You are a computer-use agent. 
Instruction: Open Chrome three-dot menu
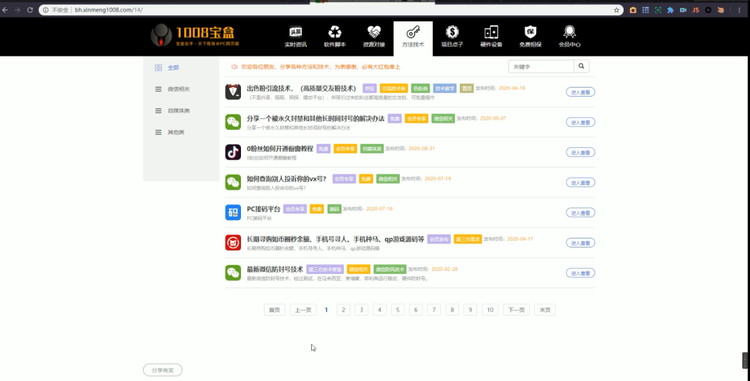739,10
